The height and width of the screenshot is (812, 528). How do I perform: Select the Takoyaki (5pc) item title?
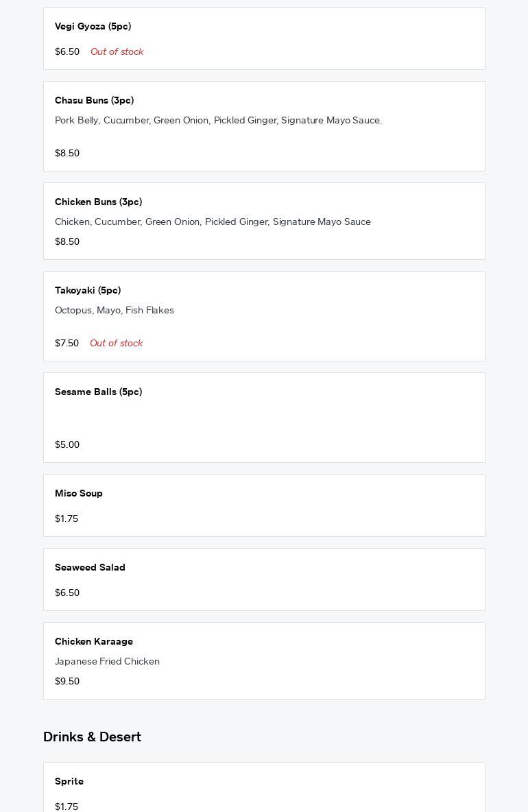(x=88, y=290)
